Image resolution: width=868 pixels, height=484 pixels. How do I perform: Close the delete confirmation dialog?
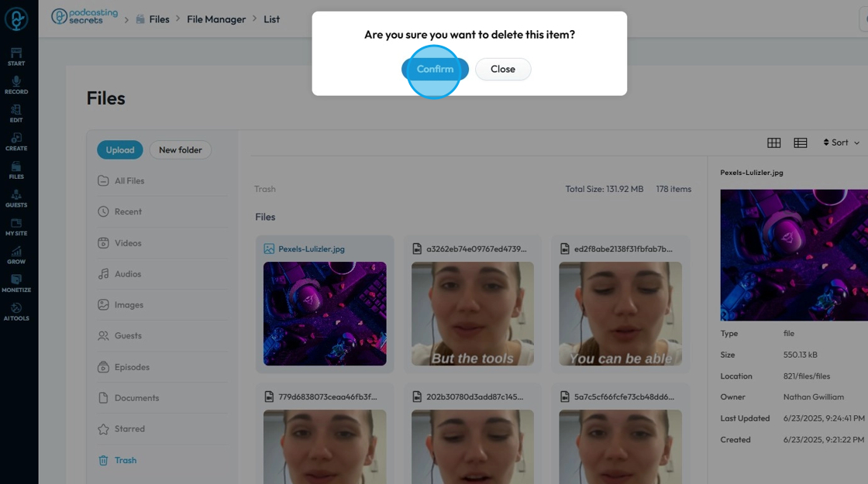[503, 69]
